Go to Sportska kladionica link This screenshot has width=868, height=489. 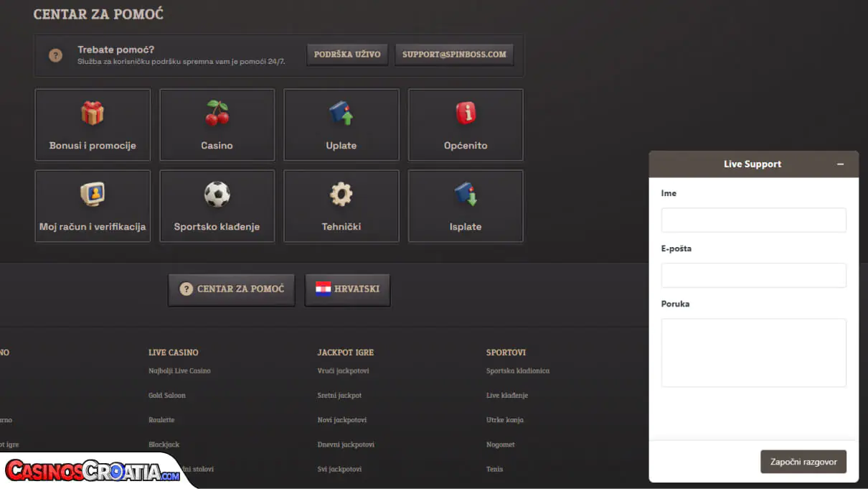click(x=517, y=371)
